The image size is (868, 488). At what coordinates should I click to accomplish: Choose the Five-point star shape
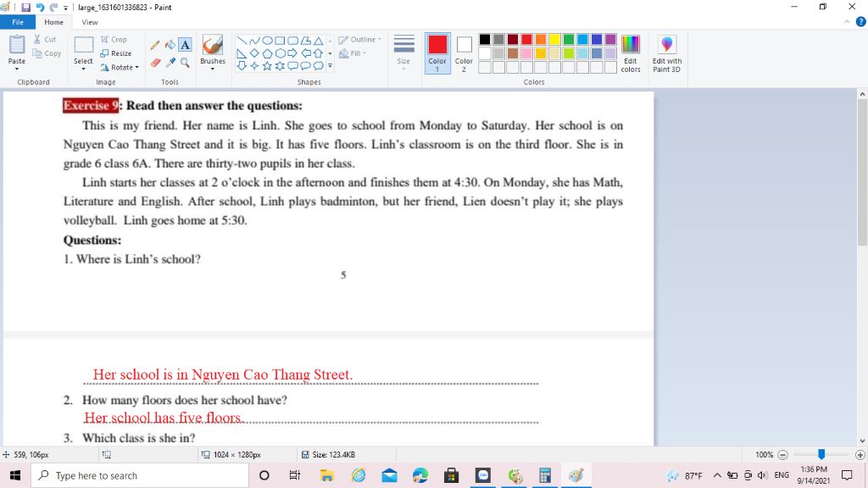click(x=267, y=66)
